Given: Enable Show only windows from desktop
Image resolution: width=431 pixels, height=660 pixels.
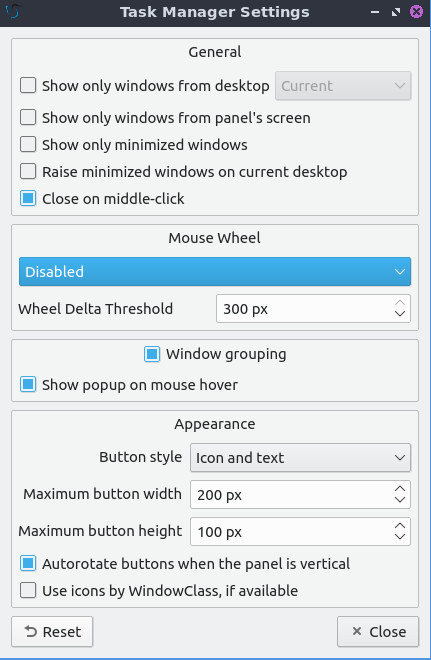Looking at the screenshot, I should 28,85.
